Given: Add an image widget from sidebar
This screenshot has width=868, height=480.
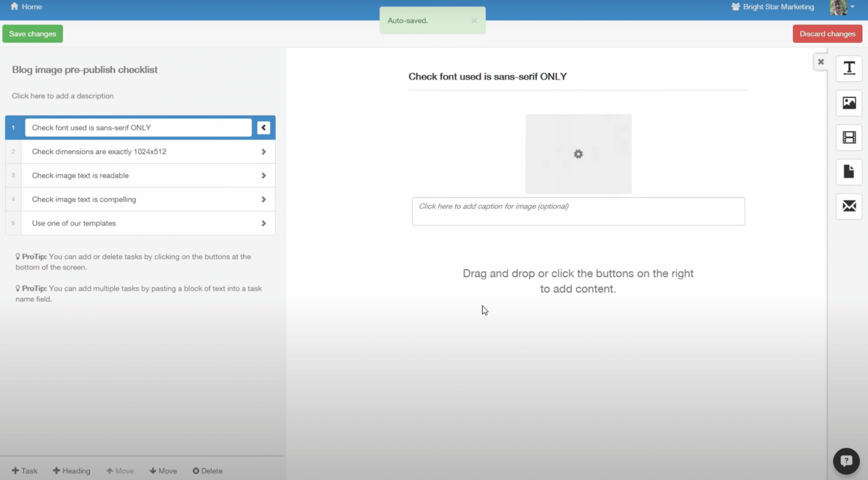Looking at the screenshot, I should [849, 103].
